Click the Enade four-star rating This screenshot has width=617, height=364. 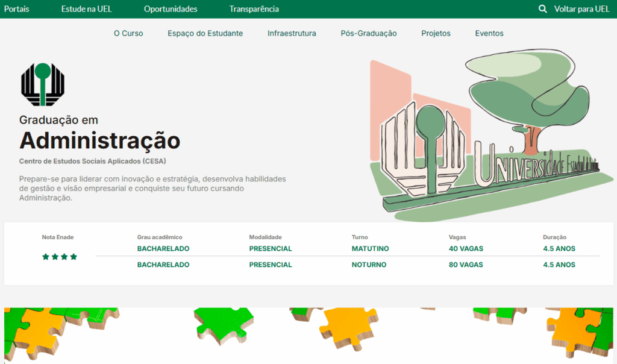(x=60, y=257)
